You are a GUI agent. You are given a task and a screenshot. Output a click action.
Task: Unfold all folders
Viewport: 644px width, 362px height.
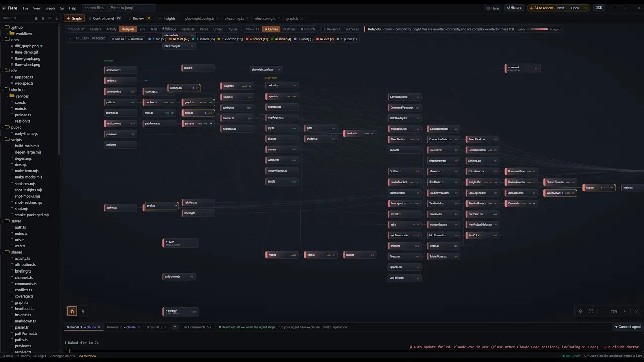point(135,39)
